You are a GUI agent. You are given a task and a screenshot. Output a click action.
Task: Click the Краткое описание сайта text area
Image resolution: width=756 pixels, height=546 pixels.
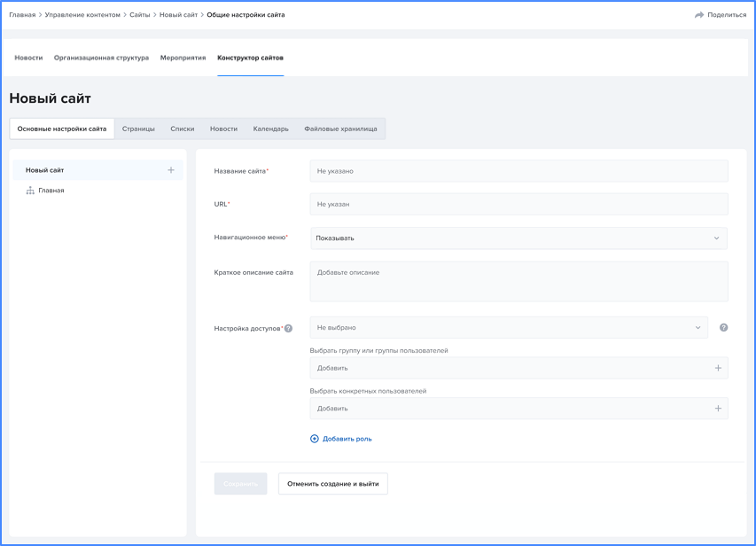click(518, 282)
